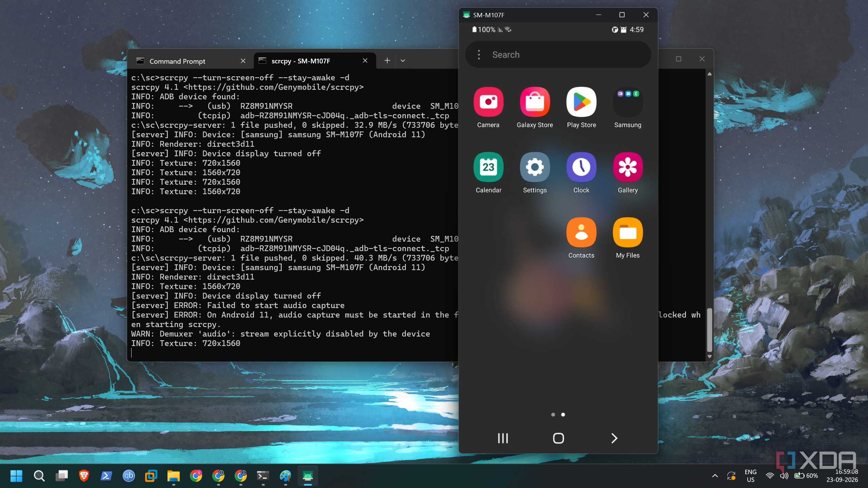Open the Paint icon in the taskbar
Viewport: 868px width, 488px height.
pyautogui.click(x=285, y=476)
